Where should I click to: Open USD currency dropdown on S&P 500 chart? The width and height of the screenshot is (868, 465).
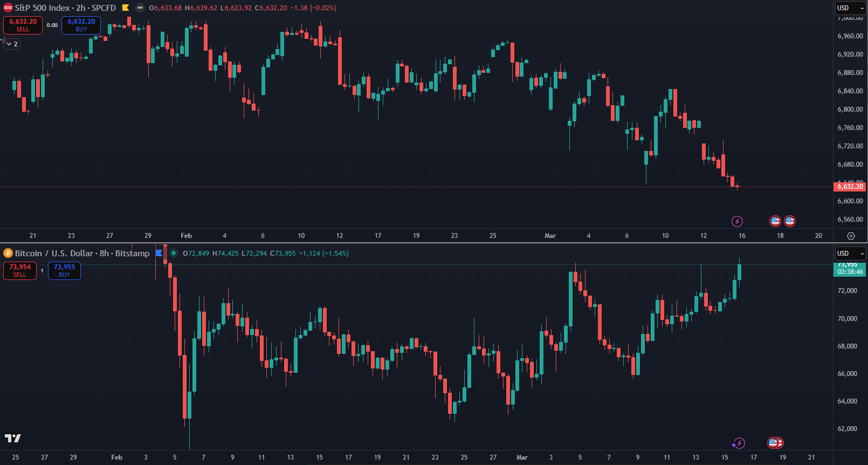click(x=850, y=8)
